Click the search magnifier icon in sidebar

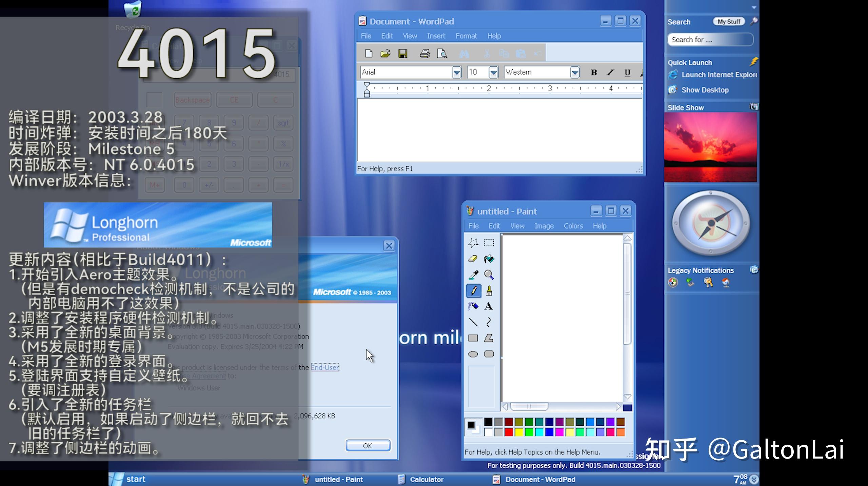coord(753,21)
